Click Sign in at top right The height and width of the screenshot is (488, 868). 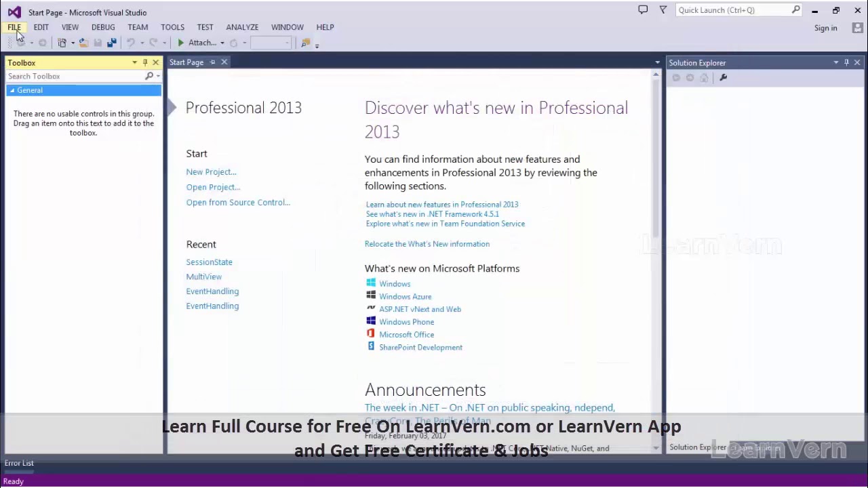coord(826,28)
